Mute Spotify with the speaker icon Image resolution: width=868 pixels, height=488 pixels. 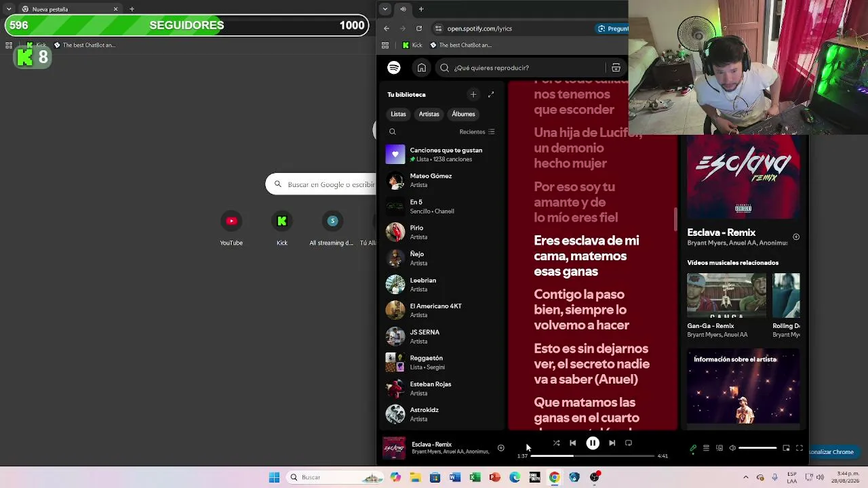click(732, 448)
